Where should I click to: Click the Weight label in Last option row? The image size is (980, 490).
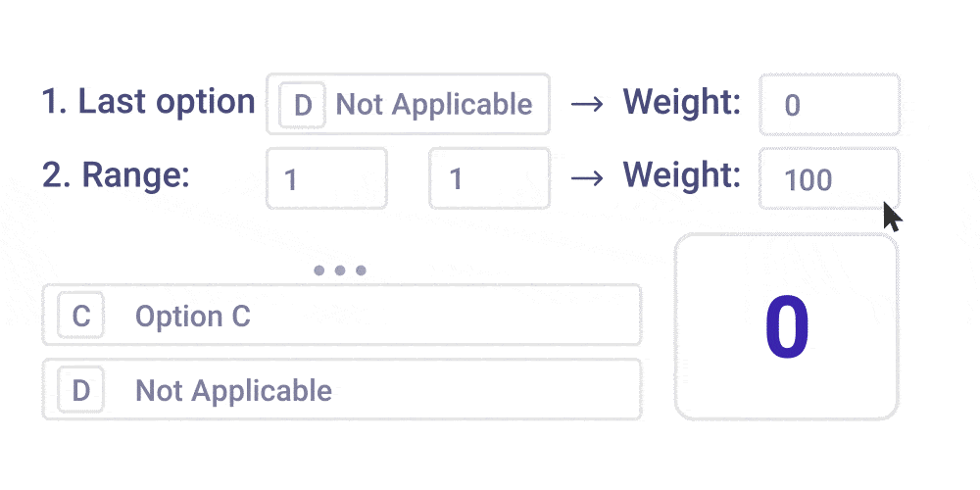[682, 102]
